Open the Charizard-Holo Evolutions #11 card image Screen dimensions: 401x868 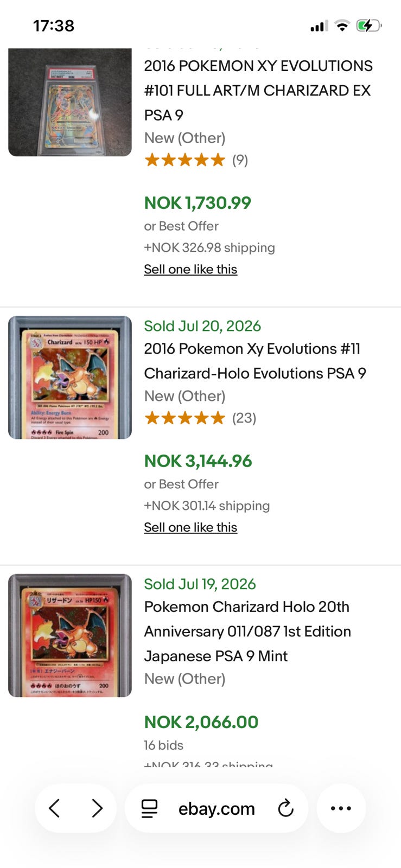pos(70,377)
